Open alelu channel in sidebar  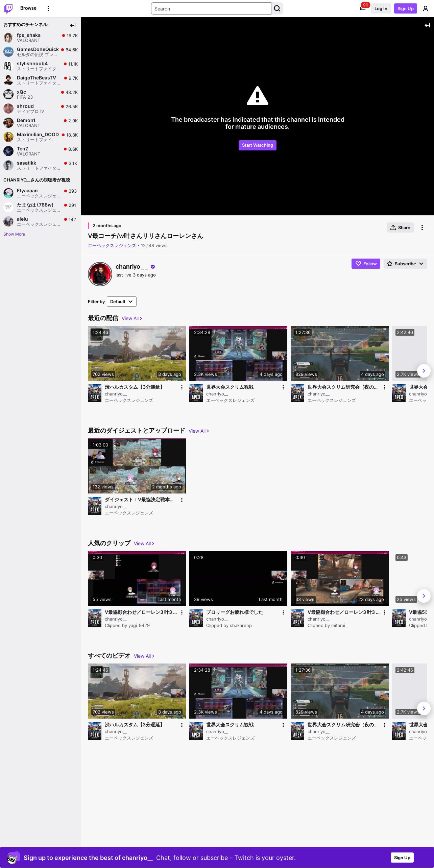click(41, 221)
